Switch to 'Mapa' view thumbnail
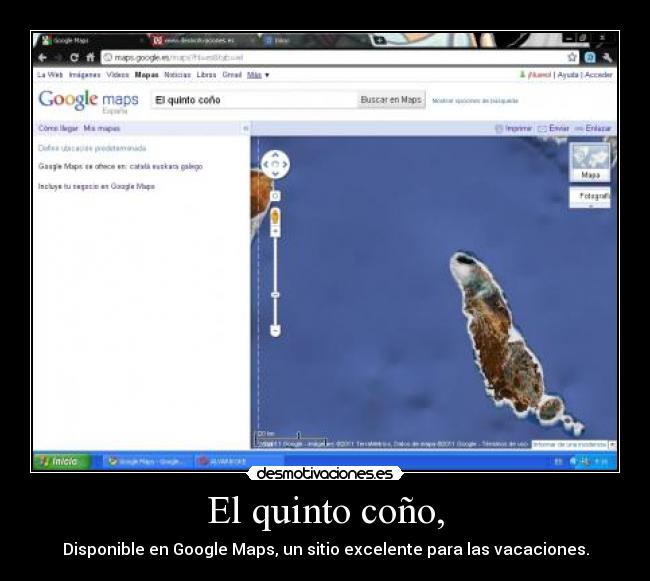Image resolution: width=650 pixels, height=581 pixels. tap(590, 162)
